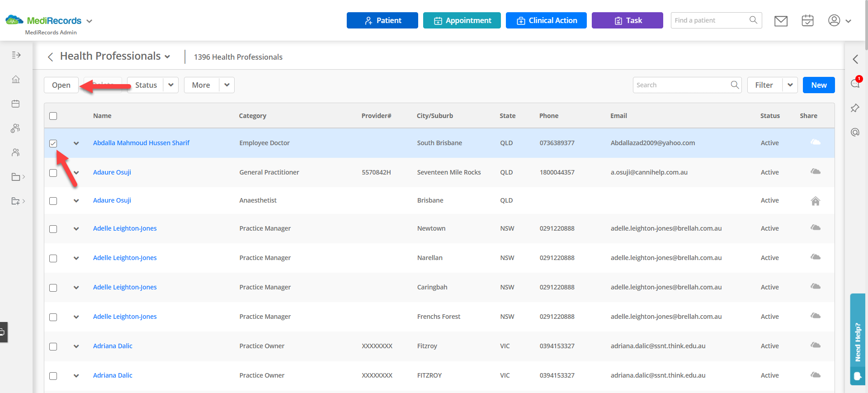Open the Status button dropdown arrow
The image size is (868, 393).
171,85
